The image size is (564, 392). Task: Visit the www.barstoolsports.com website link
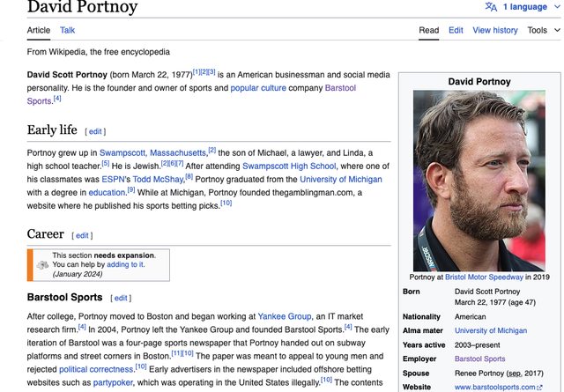(493, 387)
